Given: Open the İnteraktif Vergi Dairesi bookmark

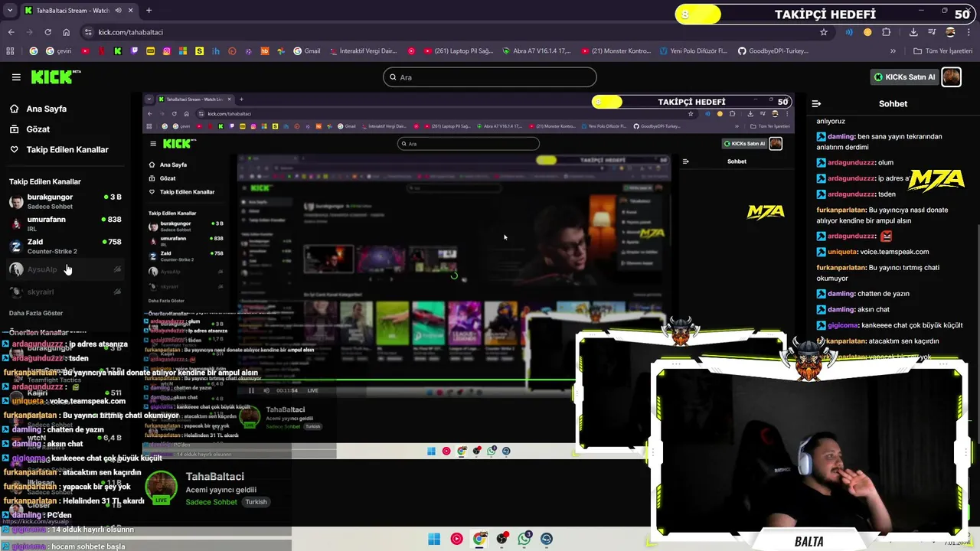Looking at the screenshot, I should 363,51.
